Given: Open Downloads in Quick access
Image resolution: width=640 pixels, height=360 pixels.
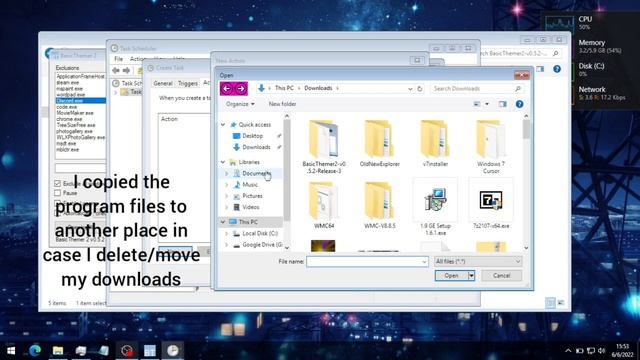Looking at the screenshot, I should [256, 147].
